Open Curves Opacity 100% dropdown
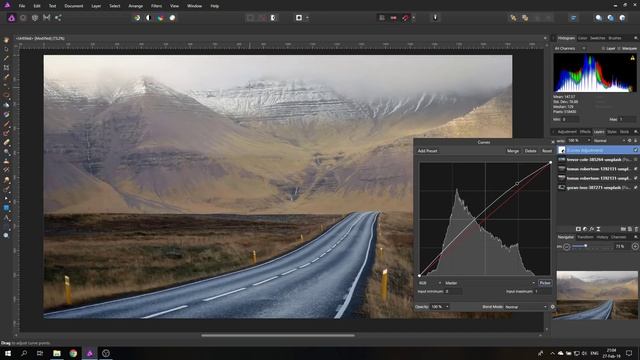 [440, 307]
